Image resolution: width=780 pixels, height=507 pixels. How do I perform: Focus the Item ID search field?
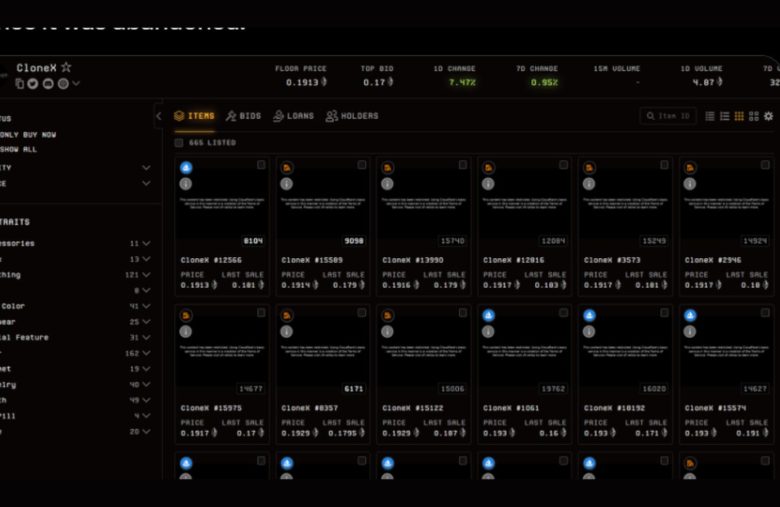669,116
